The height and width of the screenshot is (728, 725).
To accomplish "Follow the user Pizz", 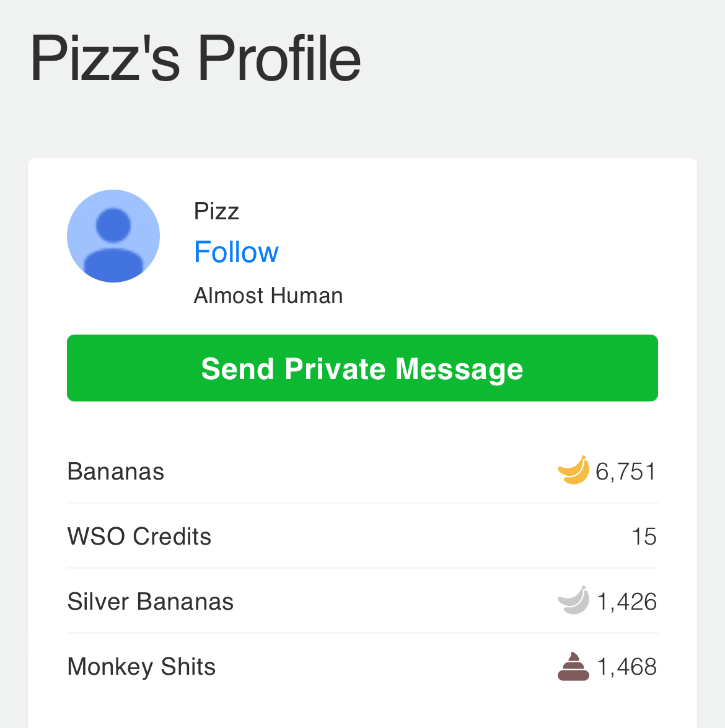I will pyautogui.click(x=236, y=252).
